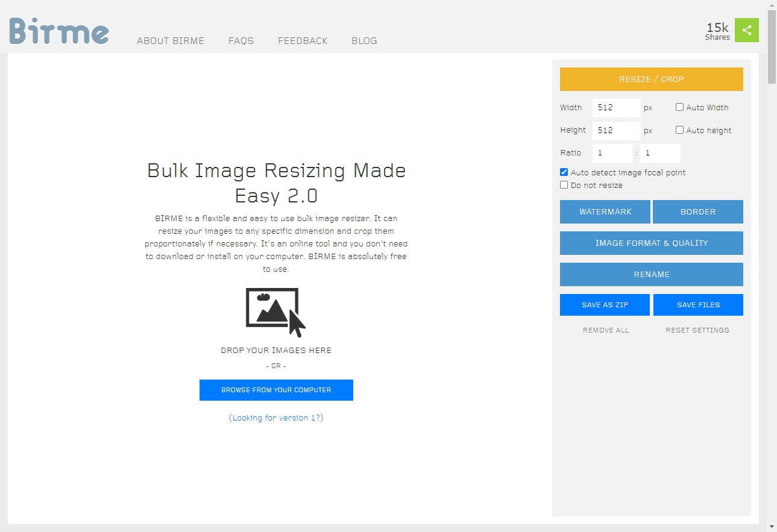Click the first Ratio input field
This screenshot has height=532, width=777.
coord(613,153)
